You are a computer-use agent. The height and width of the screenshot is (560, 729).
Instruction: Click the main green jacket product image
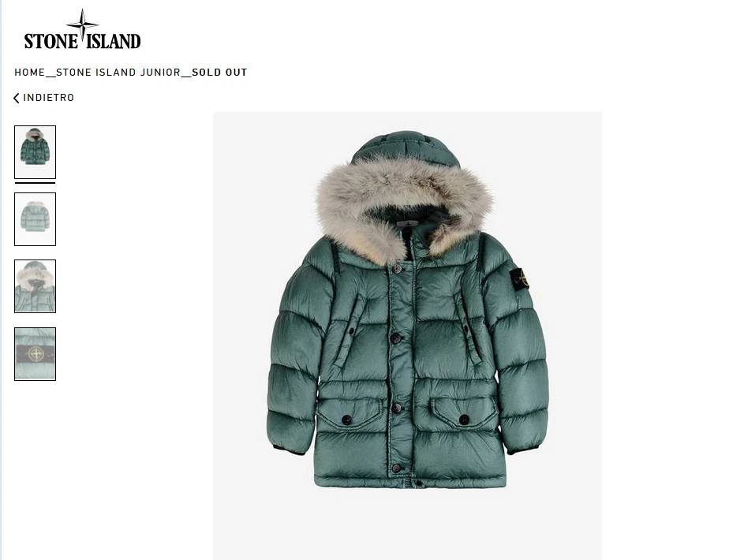pyautogui.click(x=407, y=335)
